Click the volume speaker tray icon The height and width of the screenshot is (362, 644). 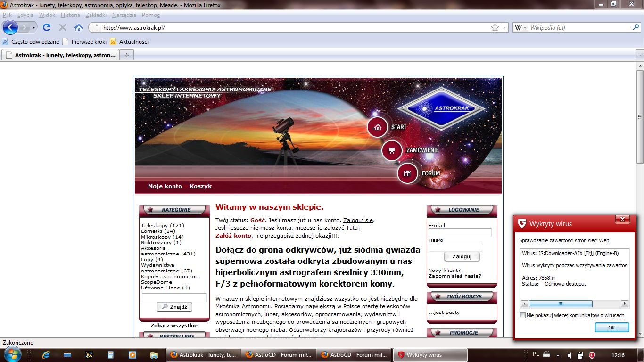[570, 355]
